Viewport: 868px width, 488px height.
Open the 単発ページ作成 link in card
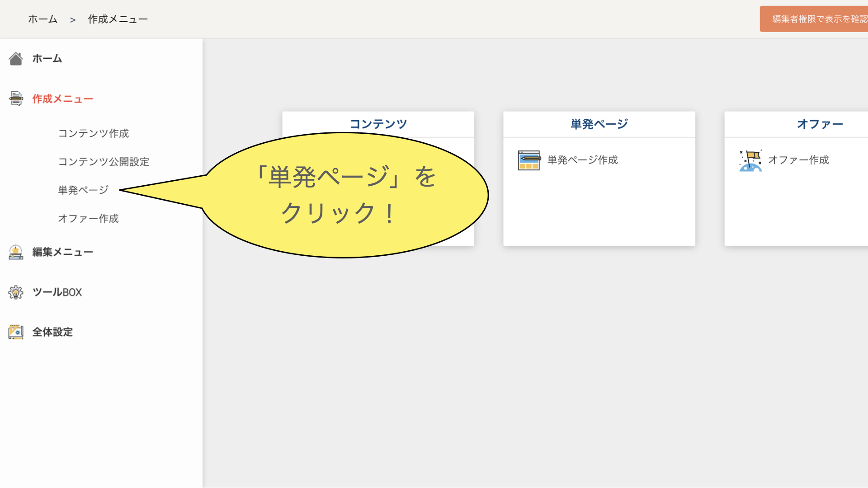tap(582, 160)
